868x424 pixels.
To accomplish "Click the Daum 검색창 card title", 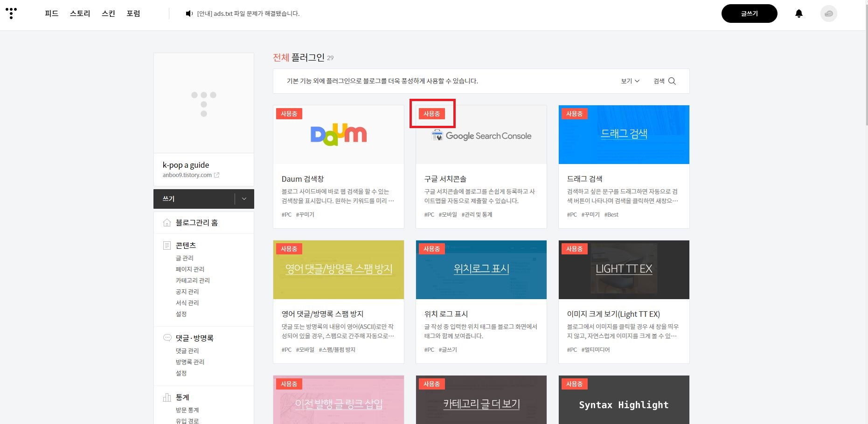I will pos(303,179).
